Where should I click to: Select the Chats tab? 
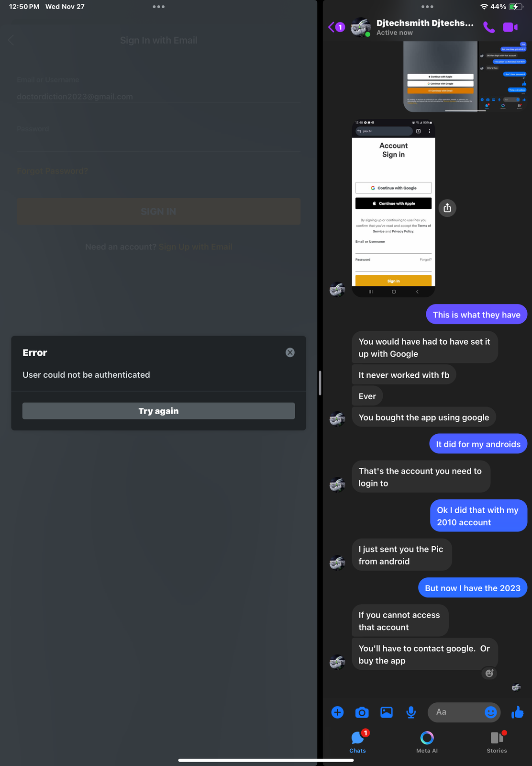(357, 742)
